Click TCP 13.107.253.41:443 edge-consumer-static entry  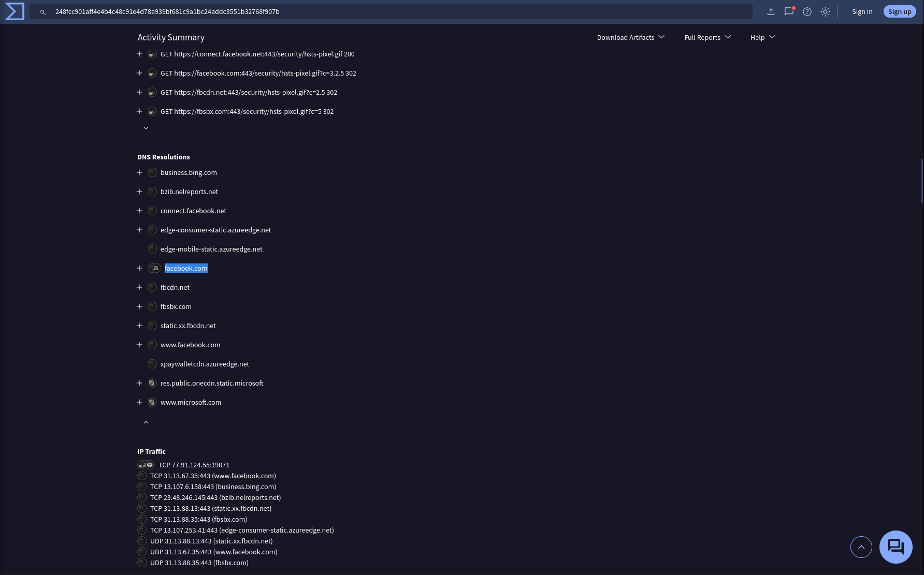242,530
